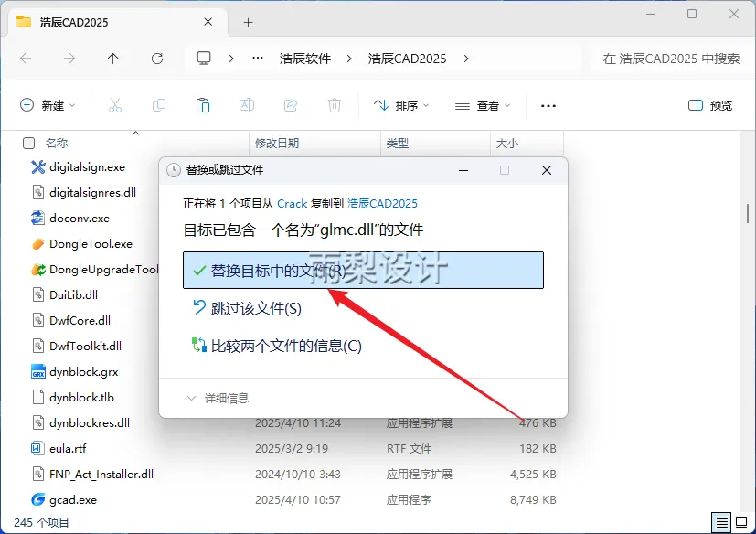Go up one folder level
The height and width of the screenshot is (534, 756).
coord(112,59)
